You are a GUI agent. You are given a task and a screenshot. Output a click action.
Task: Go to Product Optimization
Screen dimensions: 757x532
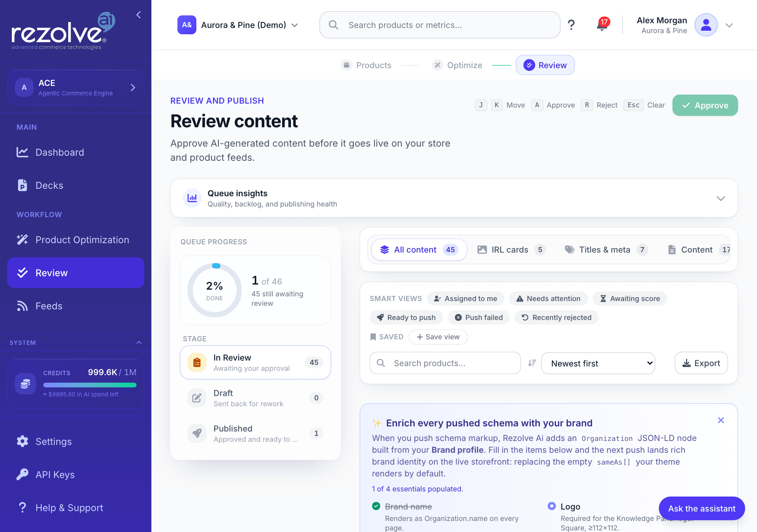coord(76,240)
